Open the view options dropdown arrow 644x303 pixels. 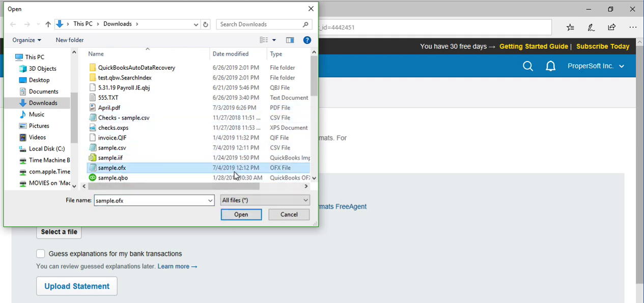[274, 40]
